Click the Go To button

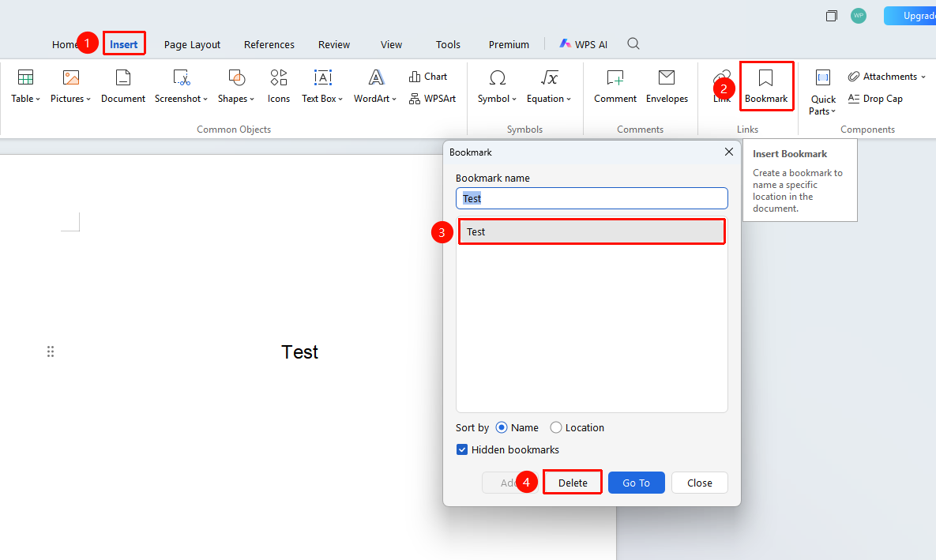(637, 483)
